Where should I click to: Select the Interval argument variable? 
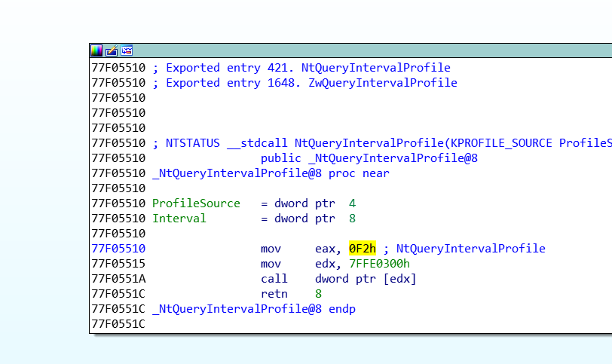coord(179,219)
